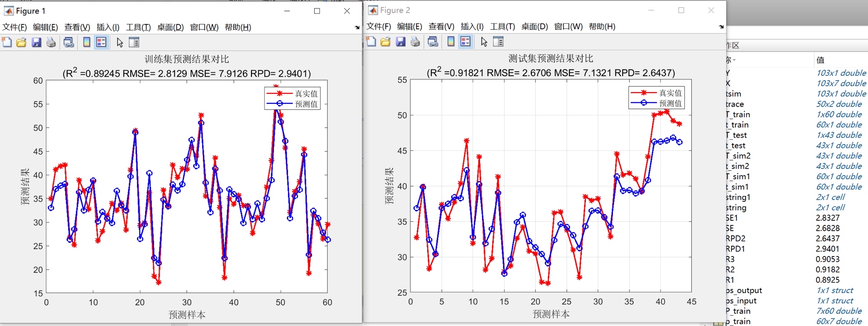Select workspace value 2.8327
Viewport: 868px width, 326px height.
click(827, 218)
